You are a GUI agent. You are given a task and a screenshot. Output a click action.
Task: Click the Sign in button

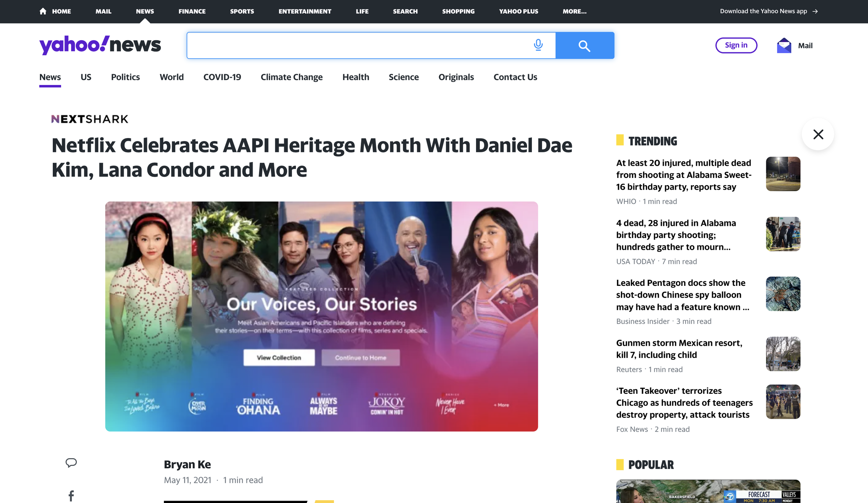(x=736, y=45)
